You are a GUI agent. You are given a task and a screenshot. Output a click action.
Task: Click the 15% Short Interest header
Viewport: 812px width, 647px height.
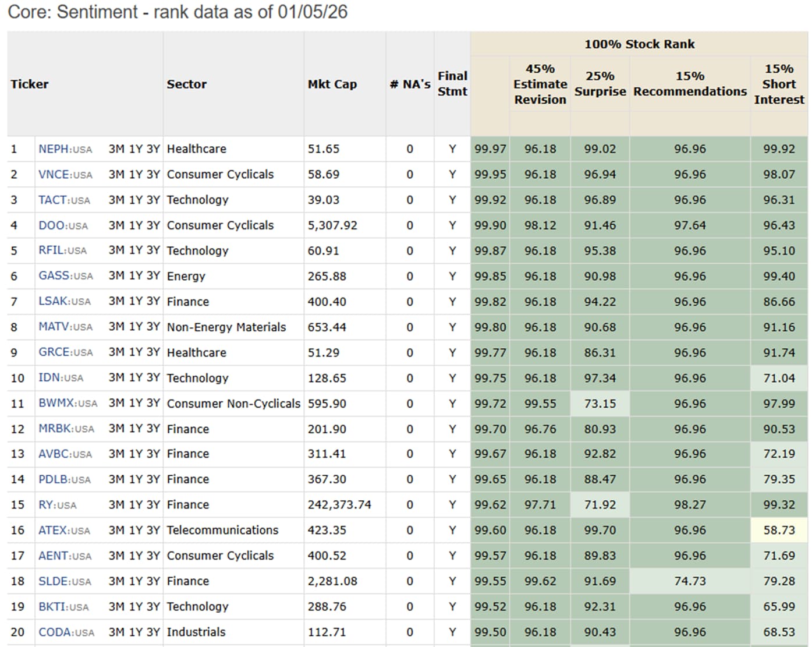(x=778, y=84)
